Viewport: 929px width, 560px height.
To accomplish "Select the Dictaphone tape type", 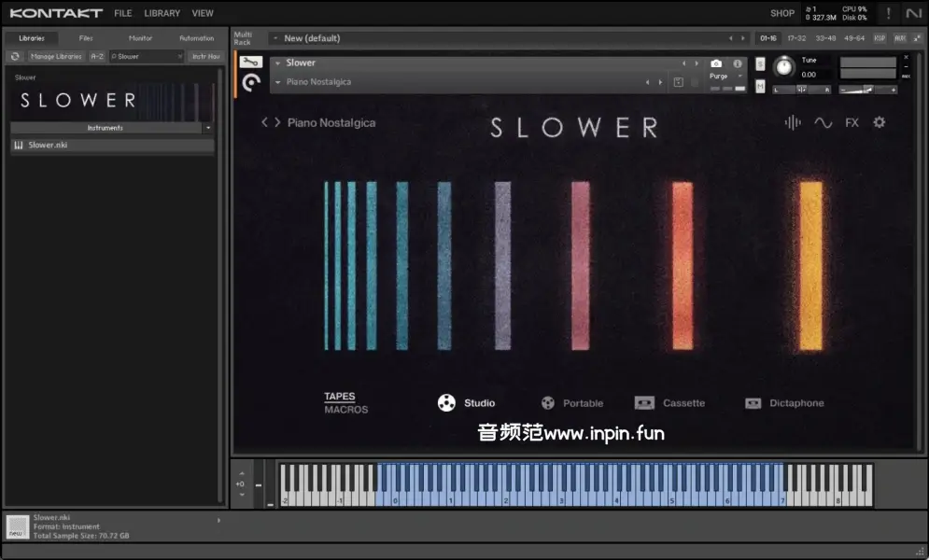I will pos(784,403).
